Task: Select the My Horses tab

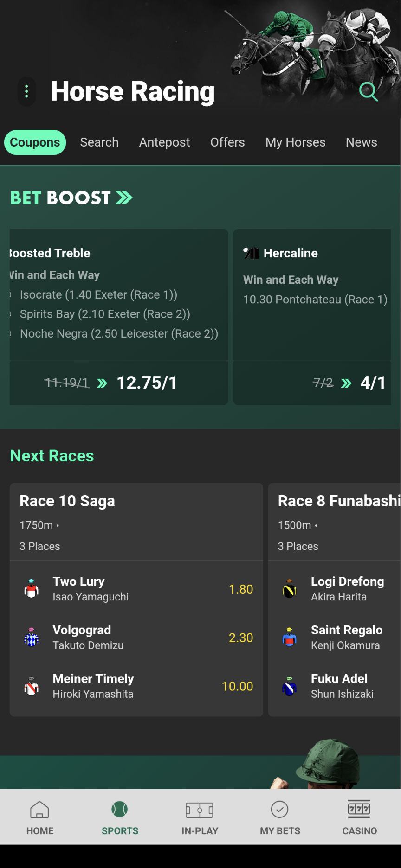Action: 295,142
